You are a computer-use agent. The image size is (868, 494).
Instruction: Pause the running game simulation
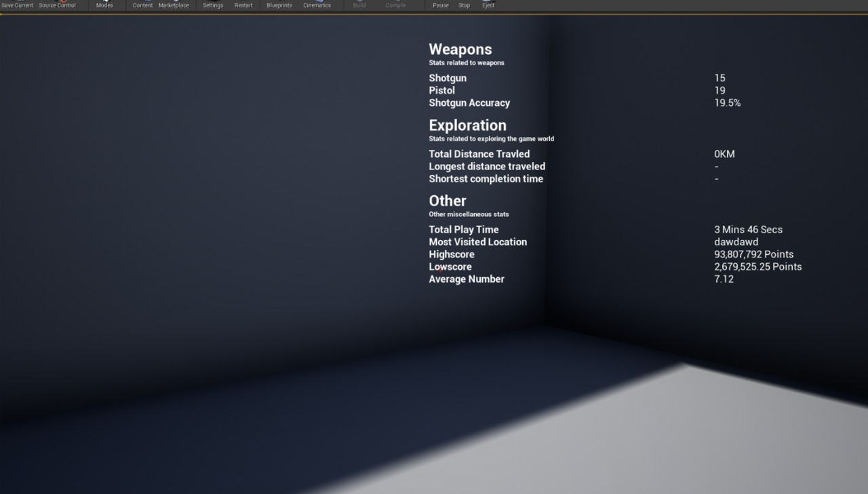pyautogui.click(x=441, y=5)
